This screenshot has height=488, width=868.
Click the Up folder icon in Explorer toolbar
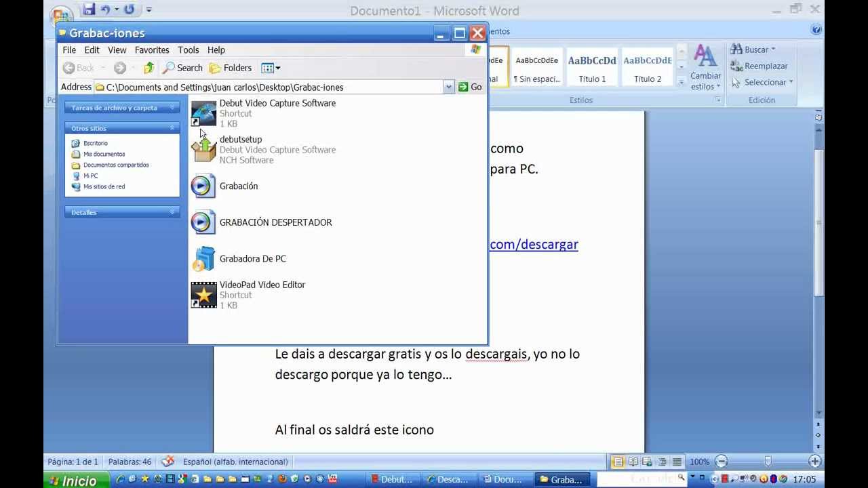tap(149, 68)
